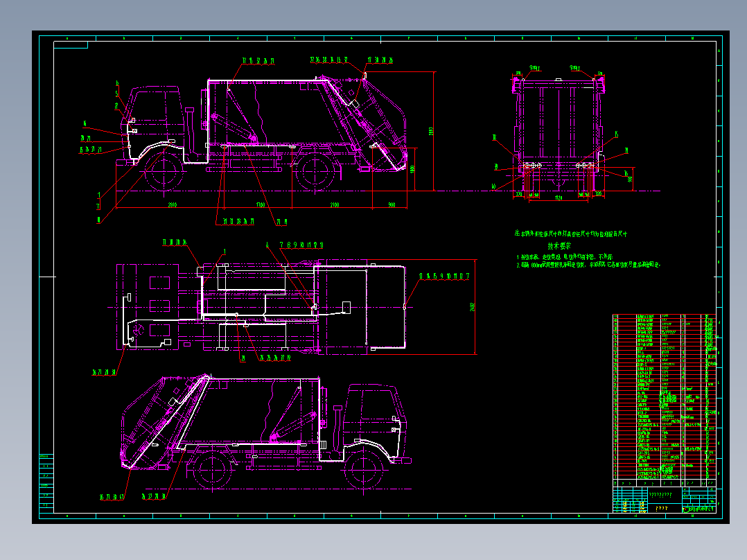Select the track width dimension under rear view
This screenshot has width=747, height=560.
coord(559,198)
